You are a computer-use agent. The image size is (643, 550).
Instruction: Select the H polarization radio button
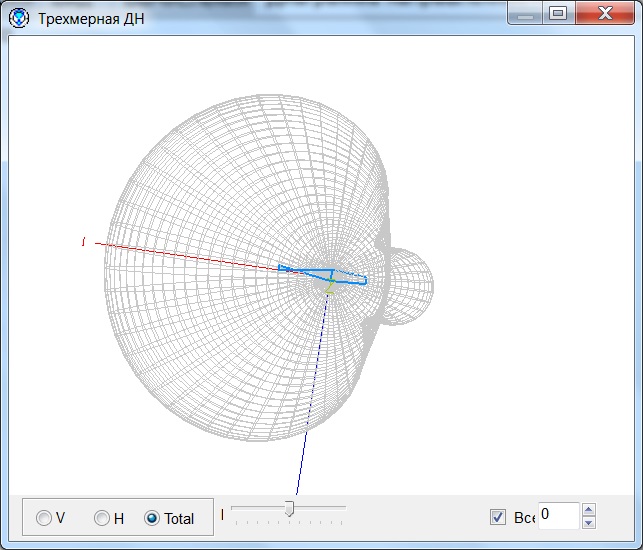(x=102, y=518)
